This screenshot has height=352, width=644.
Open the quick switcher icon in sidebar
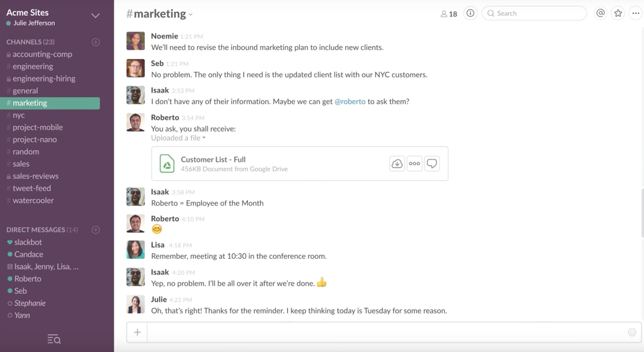tap(54, 339)
